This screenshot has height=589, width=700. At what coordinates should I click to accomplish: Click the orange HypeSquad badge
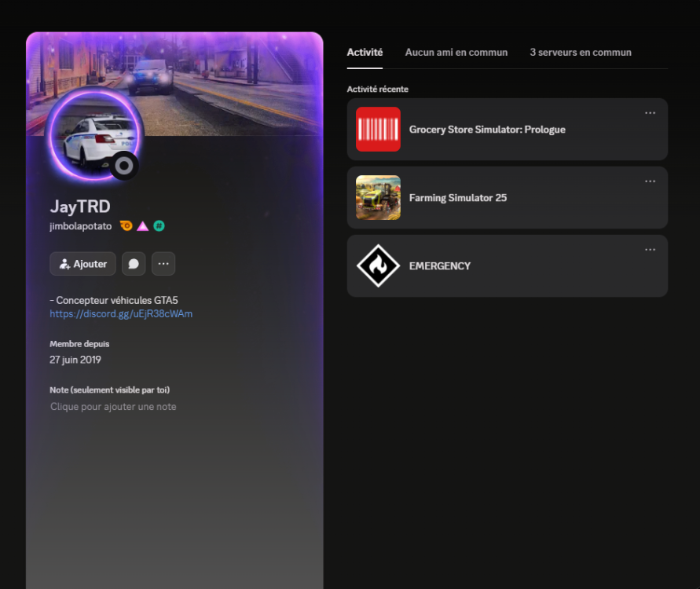coord(126,226)
